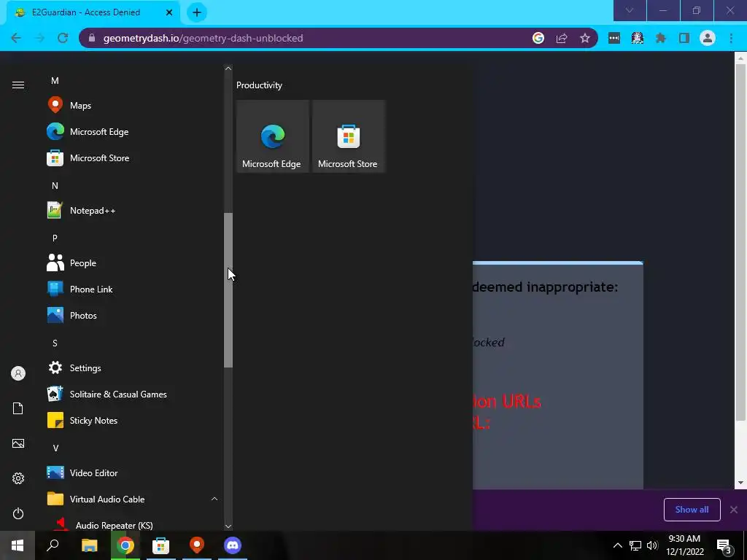
Task: Click the Google icon in the address bar
Action: point(538,38)
